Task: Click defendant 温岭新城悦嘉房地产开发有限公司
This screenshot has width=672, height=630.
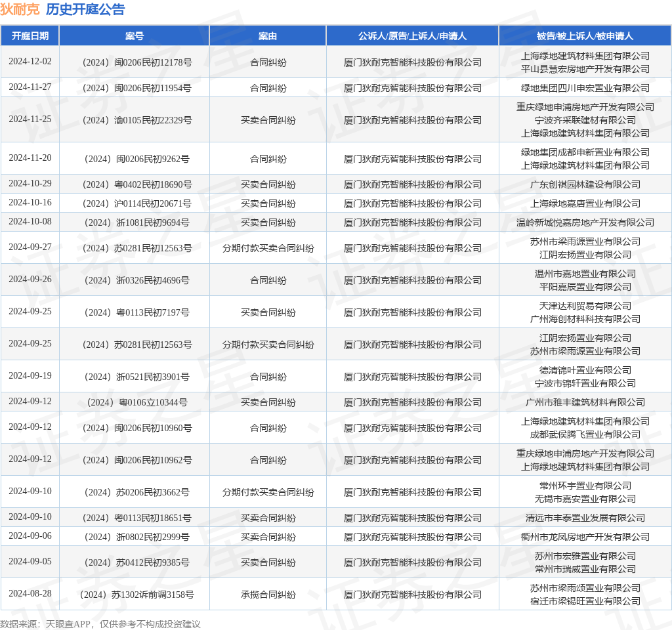Action: [x=585, y=223]
